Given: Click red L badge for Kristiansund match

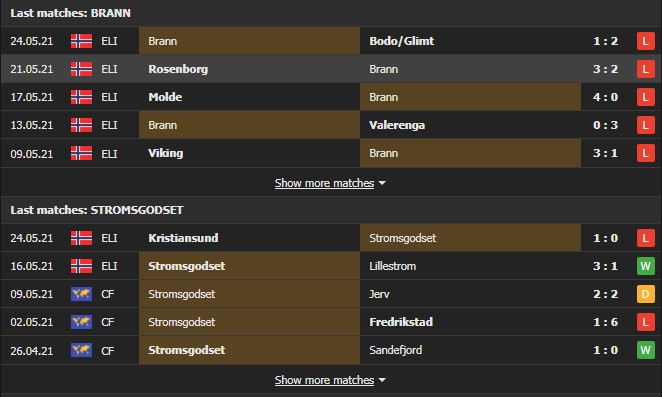Looking at the screenshot, I should pyautogui.click(x=646, y=238).
